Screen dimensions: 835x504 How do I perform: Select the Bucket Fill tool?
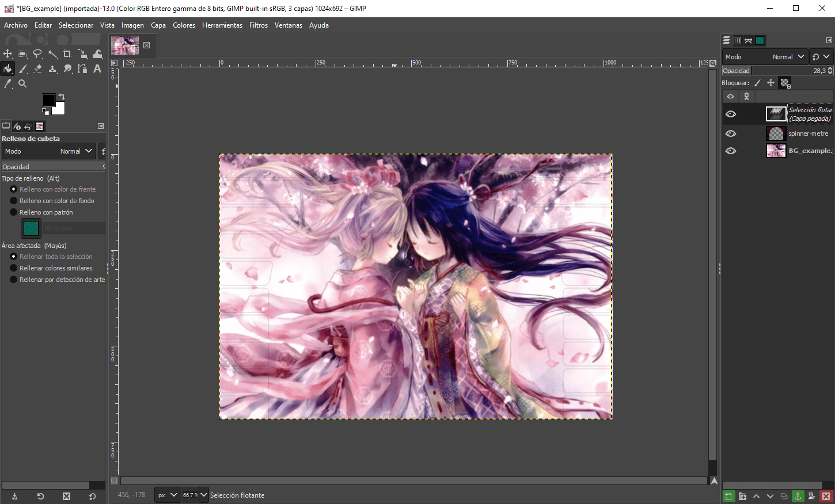click(7, 69)
